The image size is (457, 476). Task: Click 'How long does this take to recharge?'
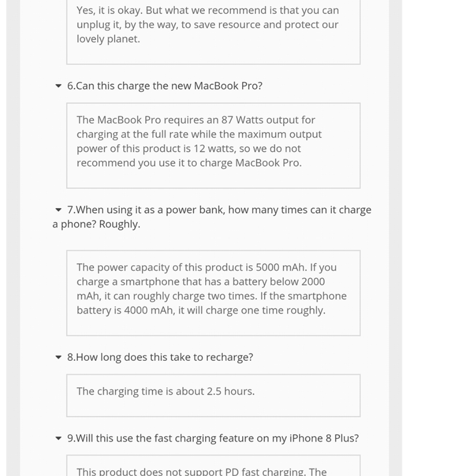point(160,357)
